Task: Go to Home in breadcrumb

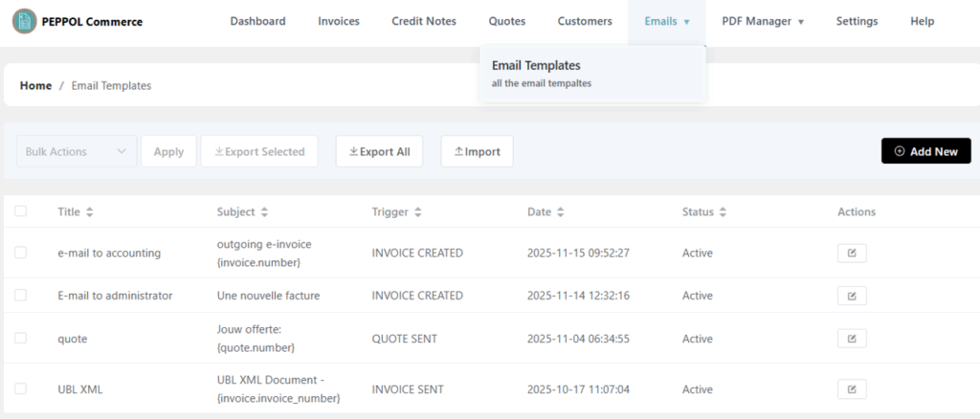Action: [35, 85]
